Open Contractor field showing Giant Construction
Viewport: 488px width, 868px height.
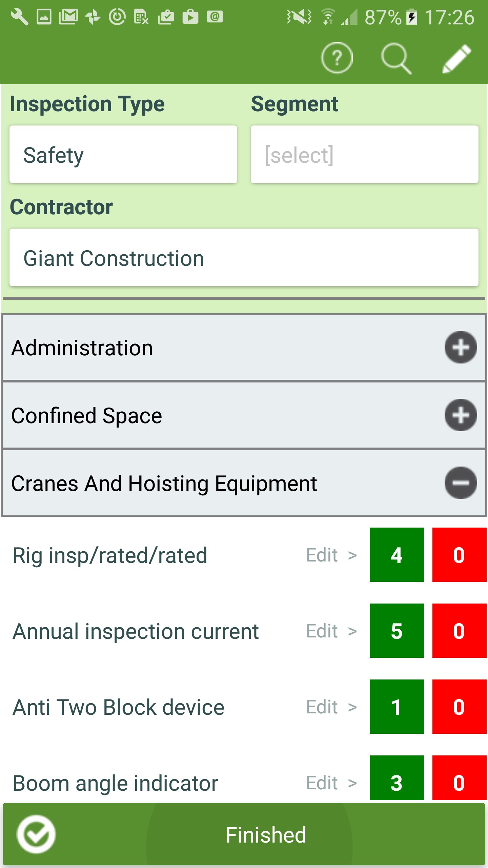pos(244,258)
